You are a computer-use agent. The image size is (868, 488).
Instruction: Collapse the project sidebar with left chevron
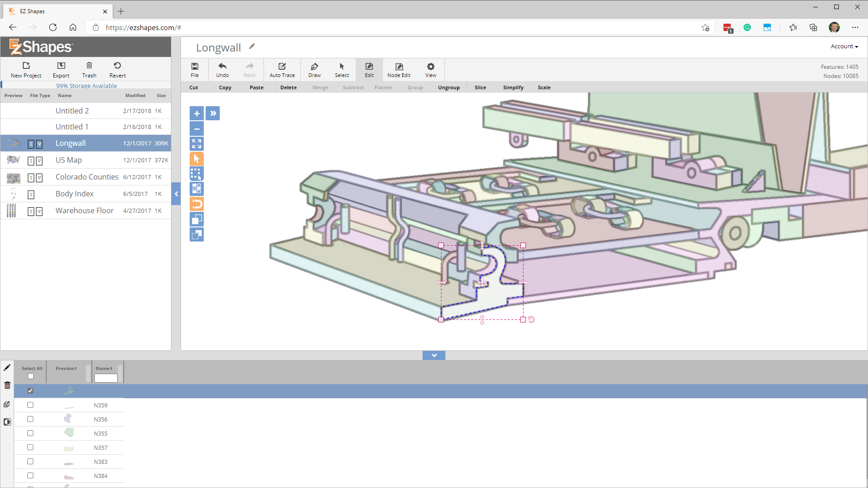[176, 194]
